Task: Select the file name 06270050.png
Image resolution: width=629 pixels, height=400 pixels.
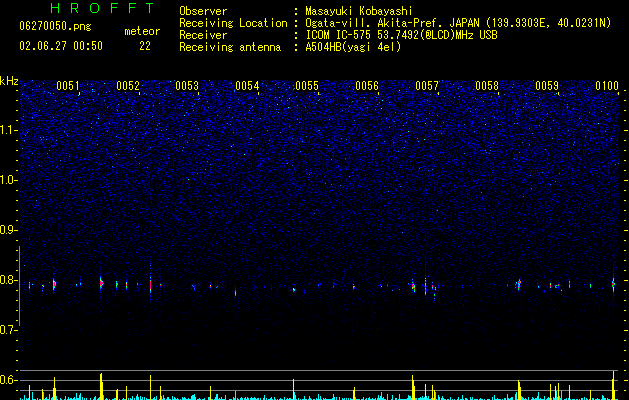Action: pyautogui.click(x=55, y=26)
